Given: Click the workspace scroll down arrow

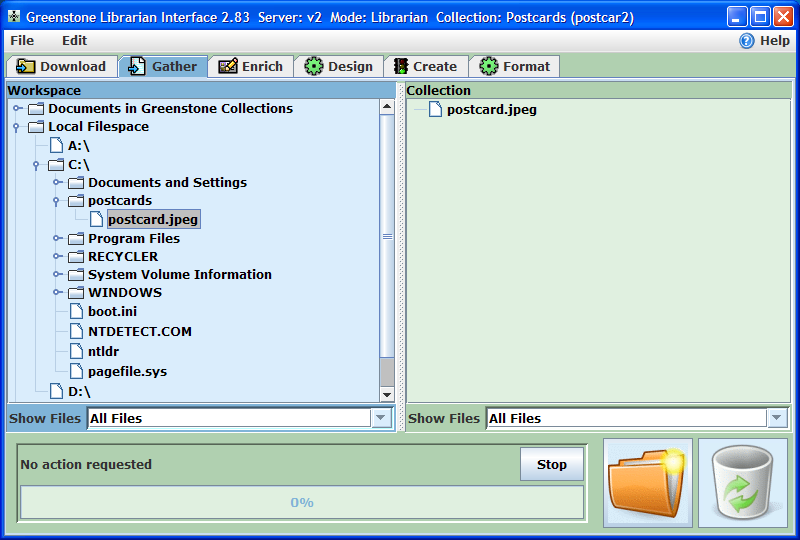Looking at the screenshot, I should (387, 394).
